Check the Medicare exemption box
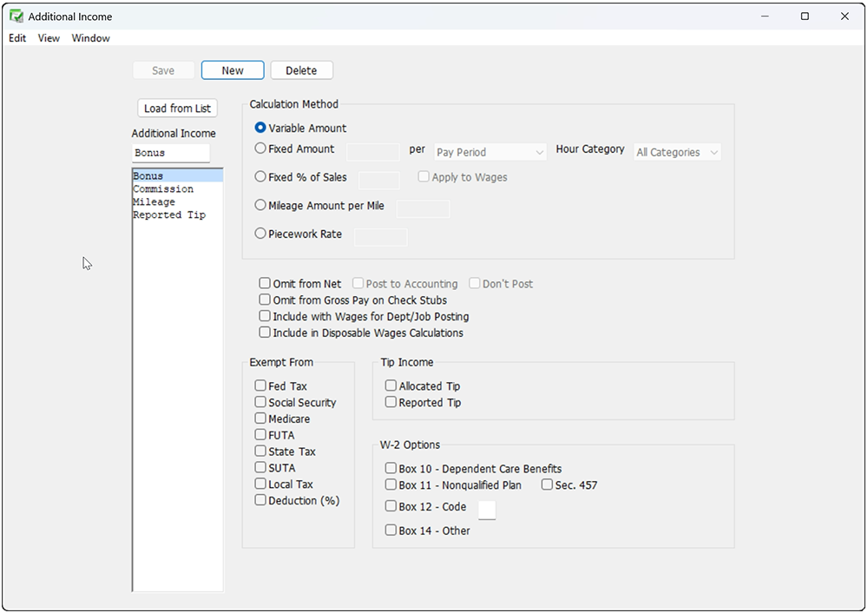868x613 pixels. point(260,418)
